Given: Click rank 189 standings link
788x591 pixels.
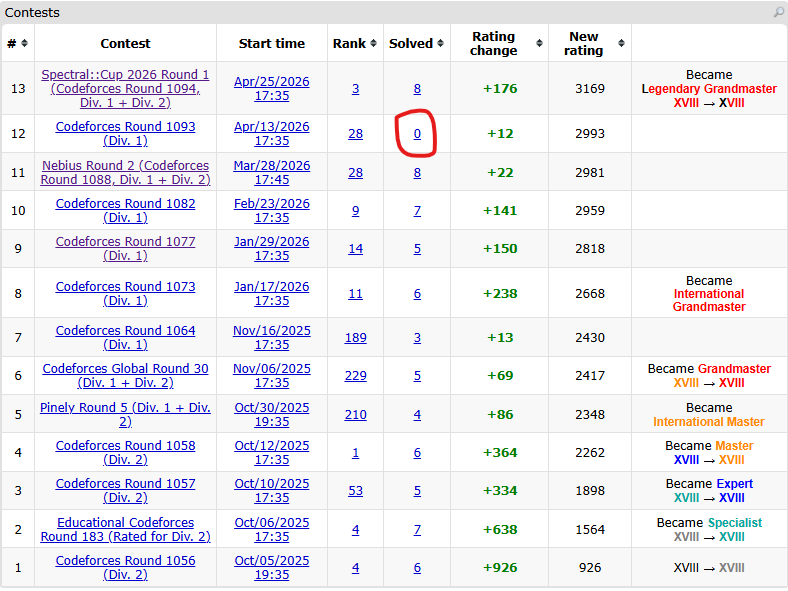Looking at the screenshot, I should click(x=355, y=338).
